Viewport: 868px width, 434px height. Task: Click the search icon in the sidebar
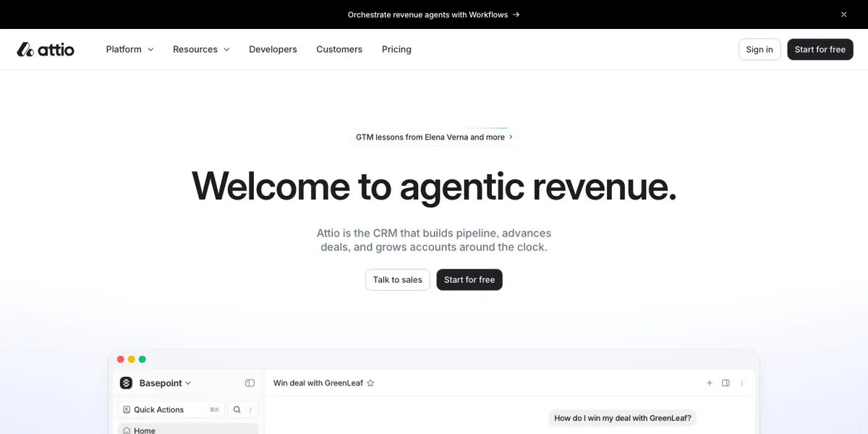(237, 409)
